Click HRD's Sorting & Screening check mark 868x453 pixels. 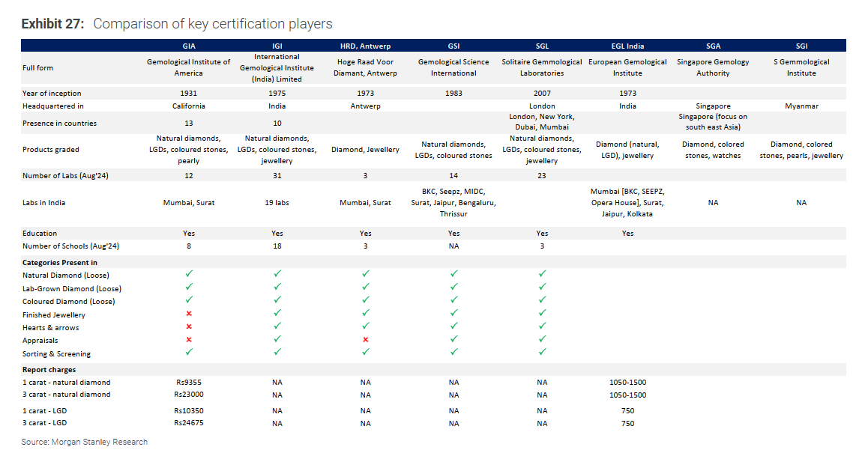365,352
